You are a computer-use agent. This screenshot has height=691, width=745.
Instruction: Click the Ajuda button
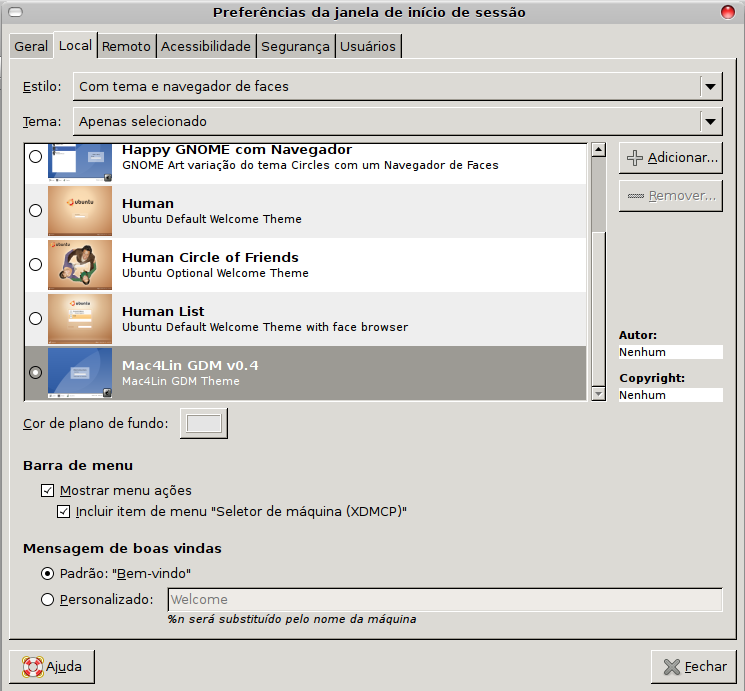tap(52, 667)
